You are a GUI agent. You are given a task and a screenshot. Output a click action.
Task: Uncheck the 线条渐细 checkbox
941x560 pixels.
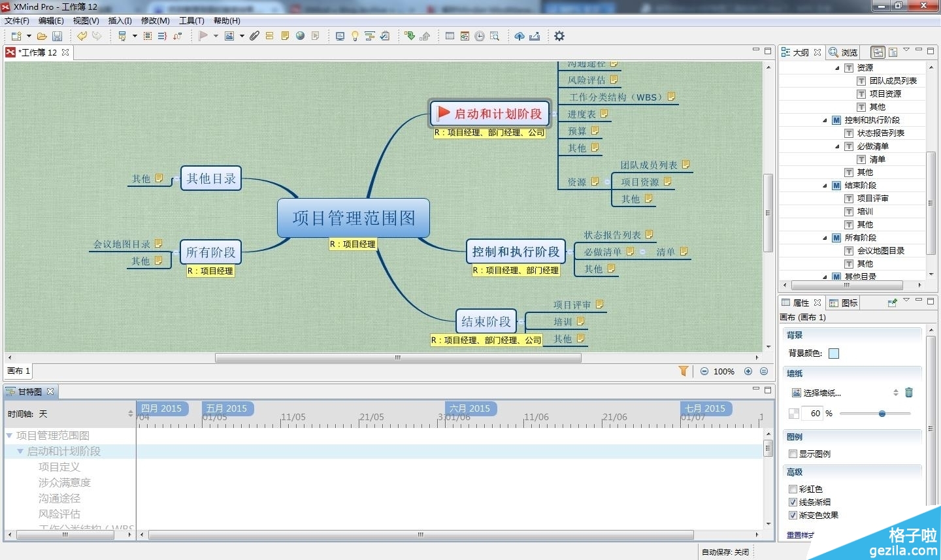pos(793,502)
